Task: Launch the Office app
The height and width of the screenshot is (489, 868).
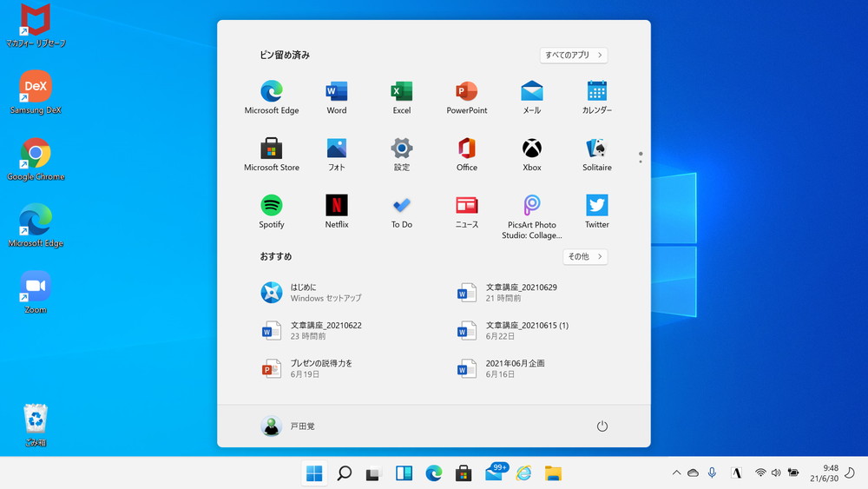Action: (467, 155)
